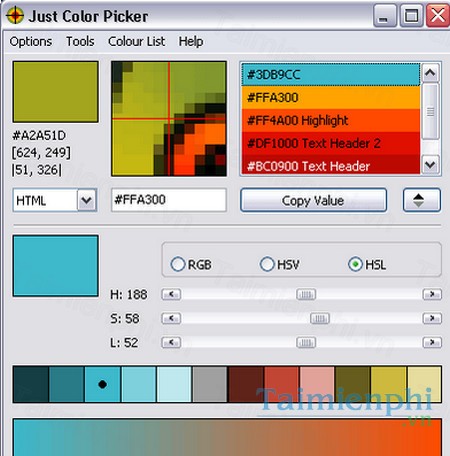Click the S slider left arrow
Viewport: 450px width, 456px height.
171,318
